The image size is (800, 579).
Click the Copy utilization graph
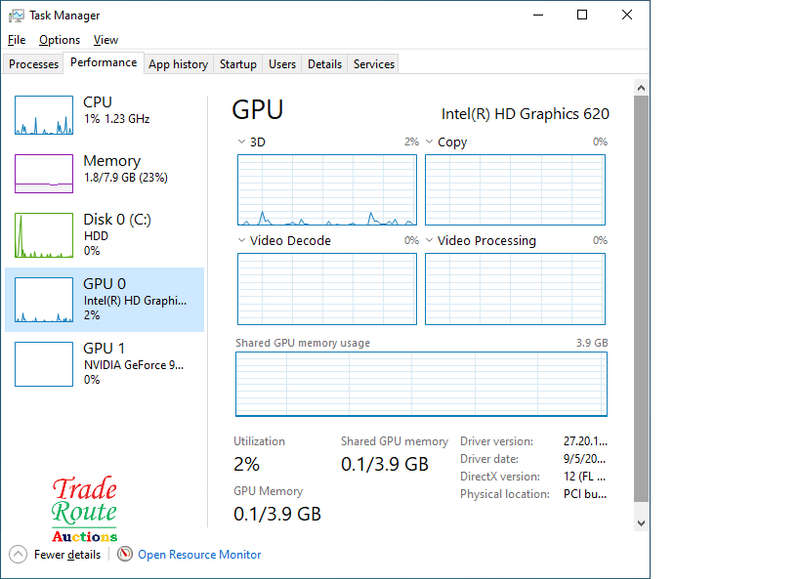(515, 190)
